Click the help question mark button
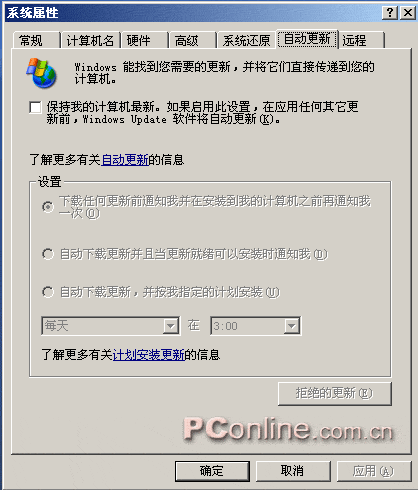The image size is (418, 490). (x=390, y=13)
